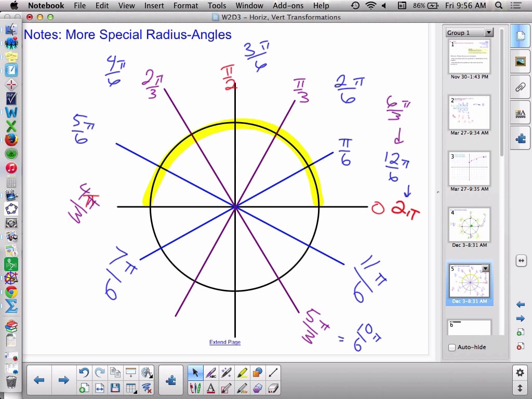The image size is (532, 399).
Task: Open Spotlight search in menu bar
Action: tap(499, 5)
